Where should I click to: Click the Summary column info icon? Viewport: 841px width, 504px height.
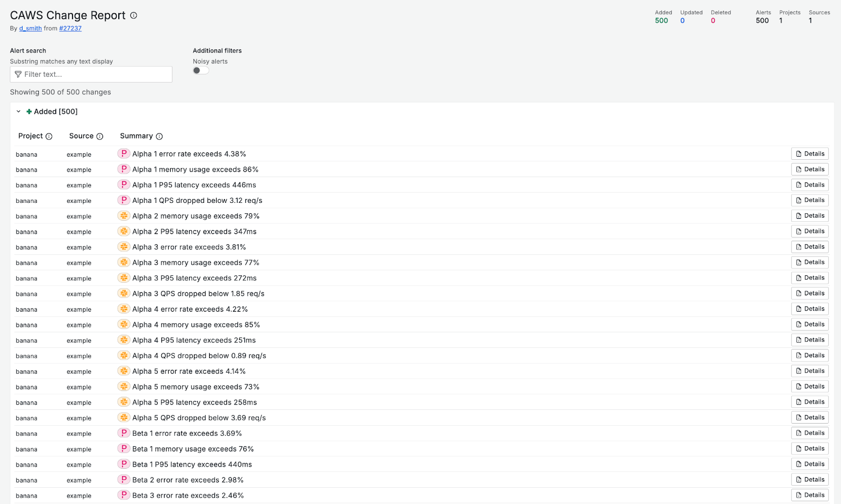coord(159,137)
